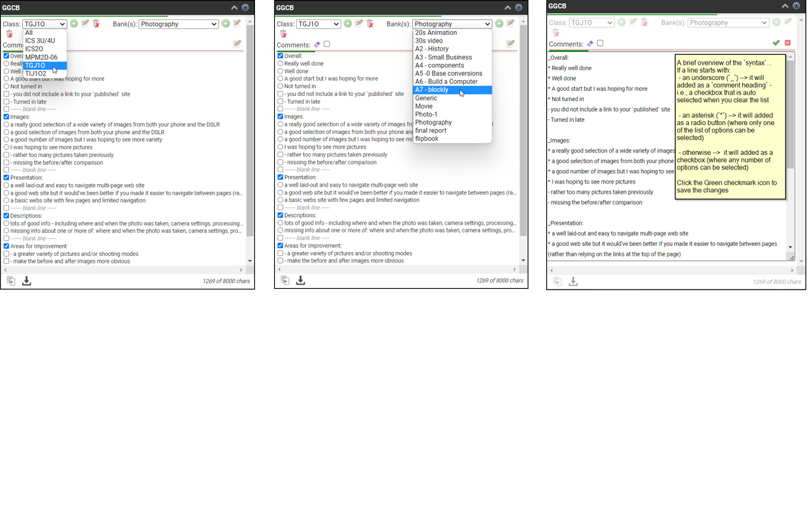Image resolution: width=812 pixels, height=508 pixels.
Task: Choose 'A7 - blockly' in the Bank list
Action: (x=452, y=90)
